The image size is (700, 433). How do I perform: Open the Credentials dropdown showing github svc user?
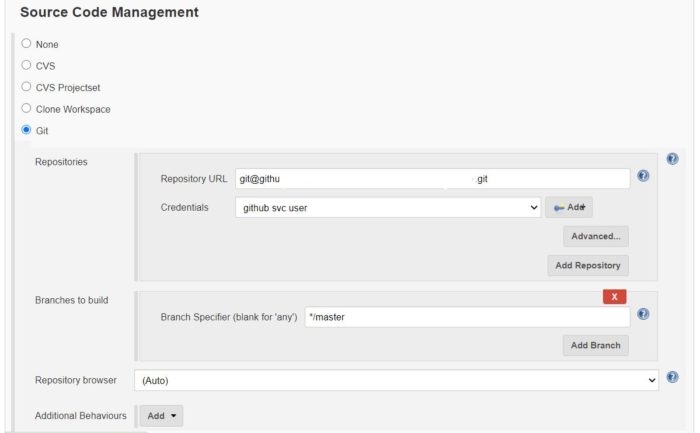pyautogui.click(x=388, y=208)
